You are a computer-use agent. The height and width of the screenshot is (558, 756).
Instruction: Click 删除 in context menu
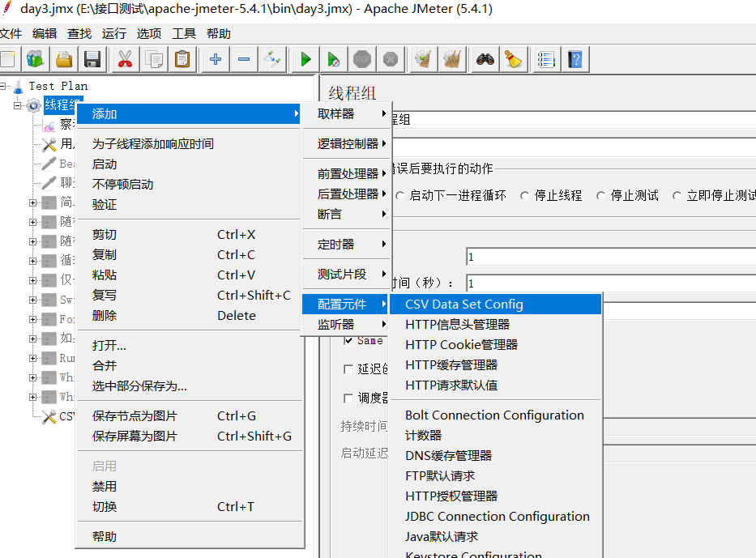coord(190,316)
